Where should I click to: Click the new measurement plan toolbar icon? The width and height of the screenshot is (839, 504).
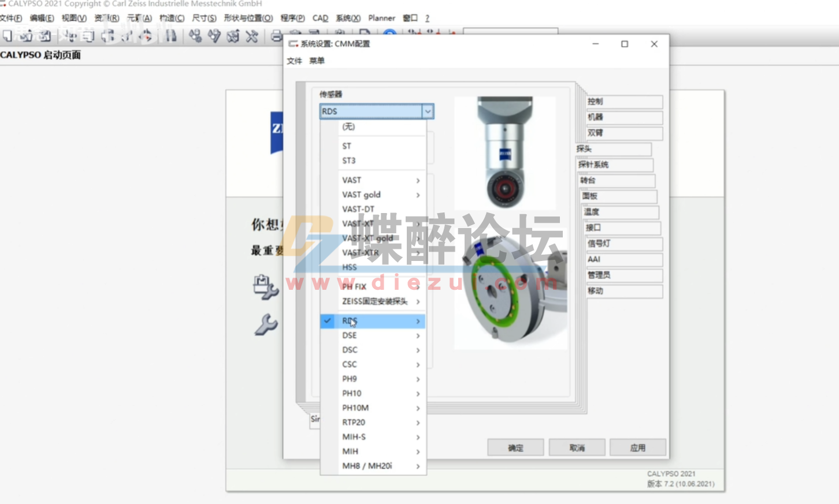click(6, 36)
